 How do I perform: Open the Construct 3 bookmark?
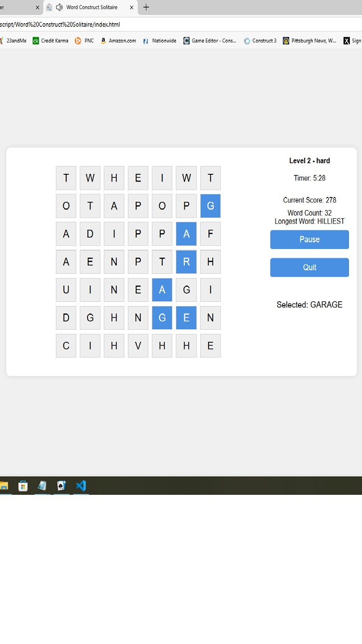click(260, 41)
